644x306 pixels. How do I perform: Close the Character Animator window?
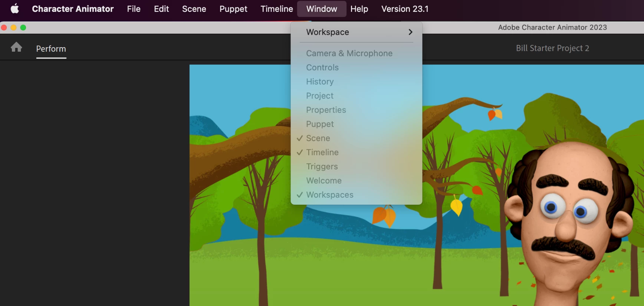click(x=4, y=27)
